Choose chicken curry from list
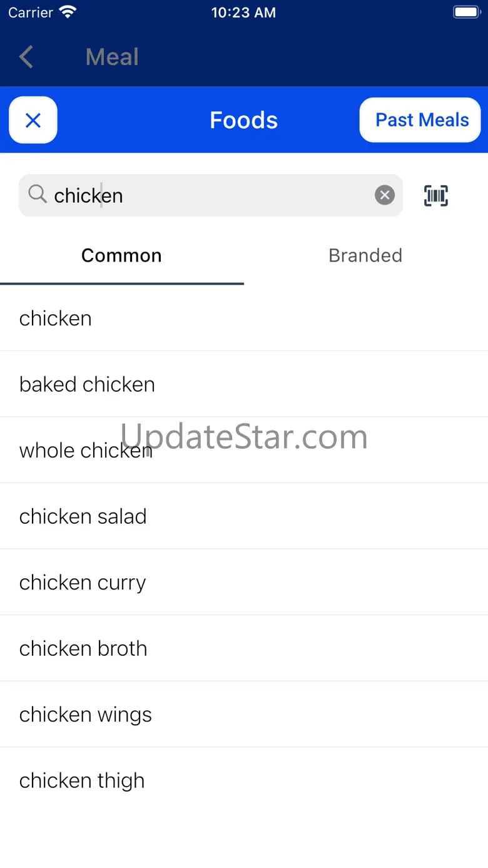488x868 pixels. pyautogui.click(x=244, y=582)
